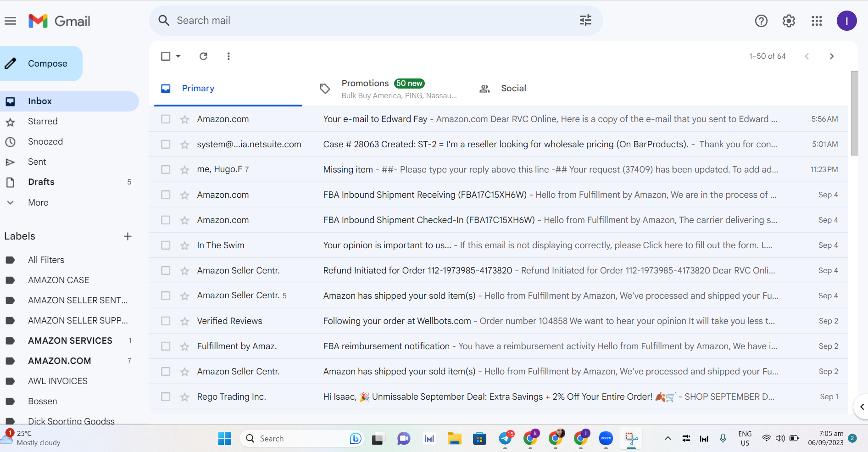Select the Refund Initiated email checkbox

[x=166, y=270]
